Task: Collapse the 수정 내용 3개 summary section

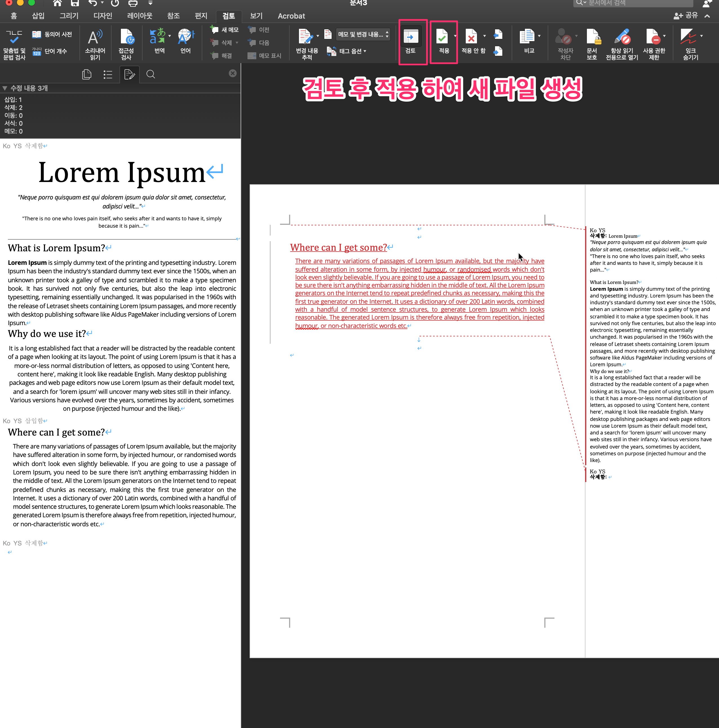Action: (5, 88)
